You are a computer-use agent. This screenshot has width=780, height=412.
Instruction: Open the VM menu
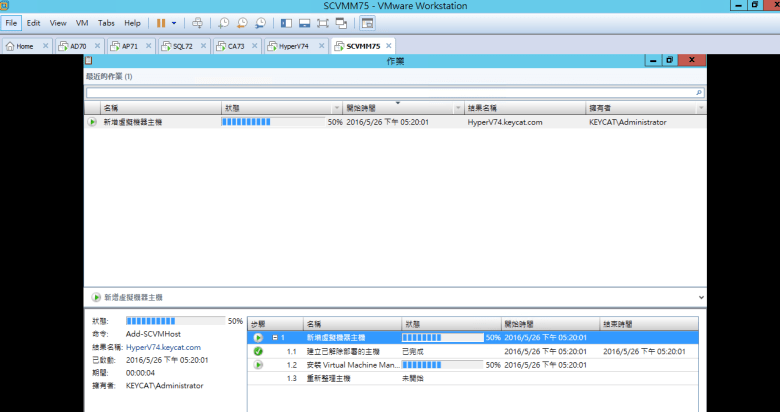coord(82,22)
